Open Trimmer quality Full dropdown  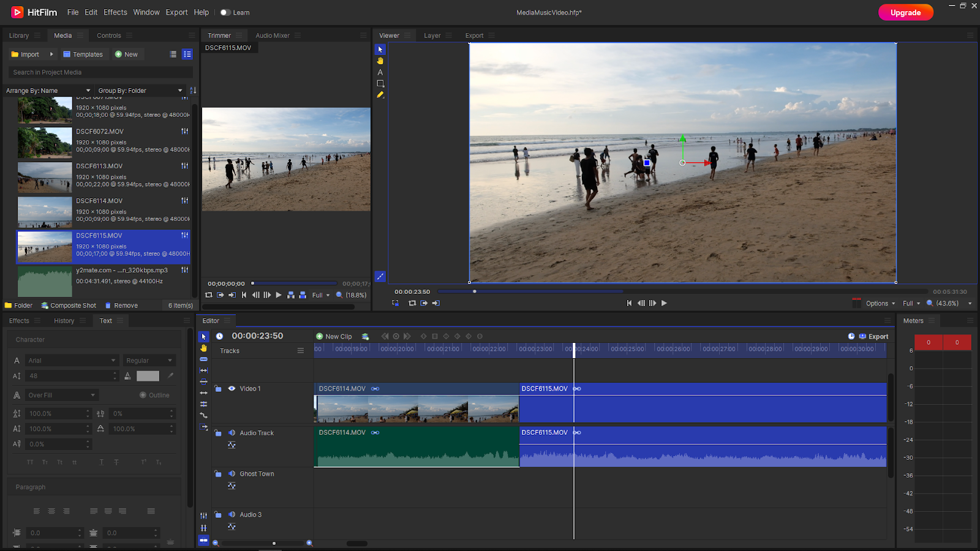[321, 295]
